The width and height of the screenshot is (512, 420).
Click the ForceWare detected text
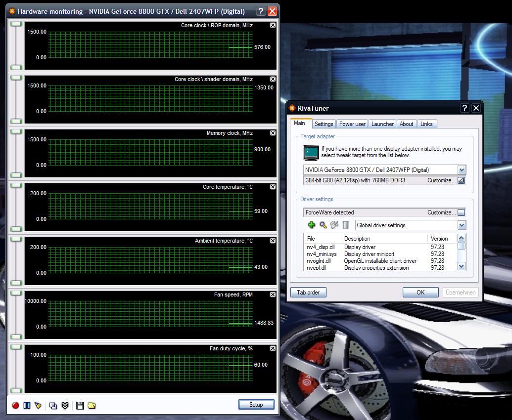pos(330,212)
